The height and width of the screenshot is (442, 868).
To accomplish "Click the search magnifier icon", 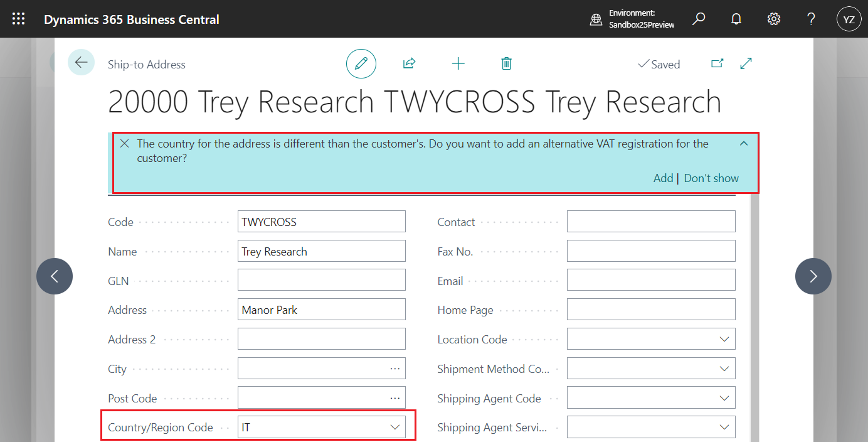I will (699, 19).
